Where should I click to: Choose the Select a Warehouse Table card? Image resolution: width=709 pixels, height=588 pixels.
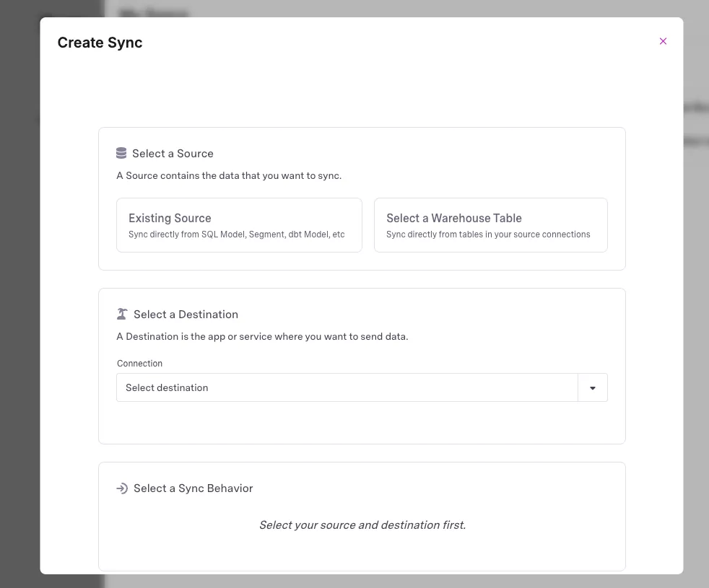tap(491, 225)
